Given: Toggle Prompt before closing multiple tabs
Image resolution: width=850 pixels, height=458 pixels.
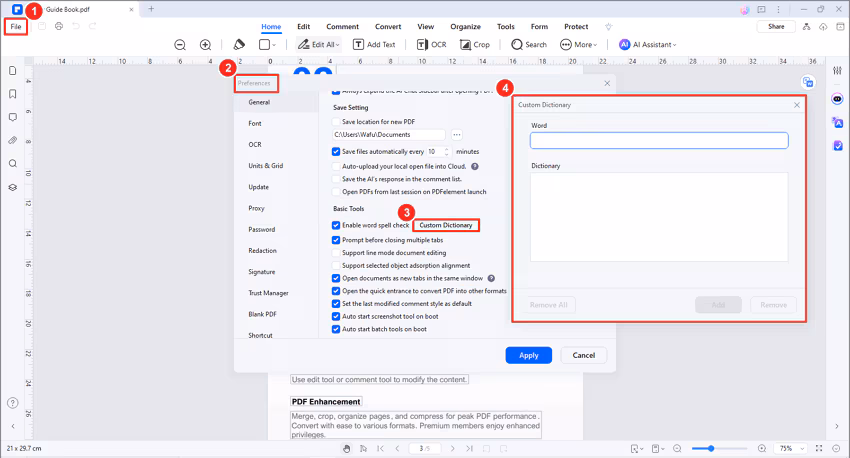Looking at the screenshot, I should pyautogui.click(x=336, y=240).
